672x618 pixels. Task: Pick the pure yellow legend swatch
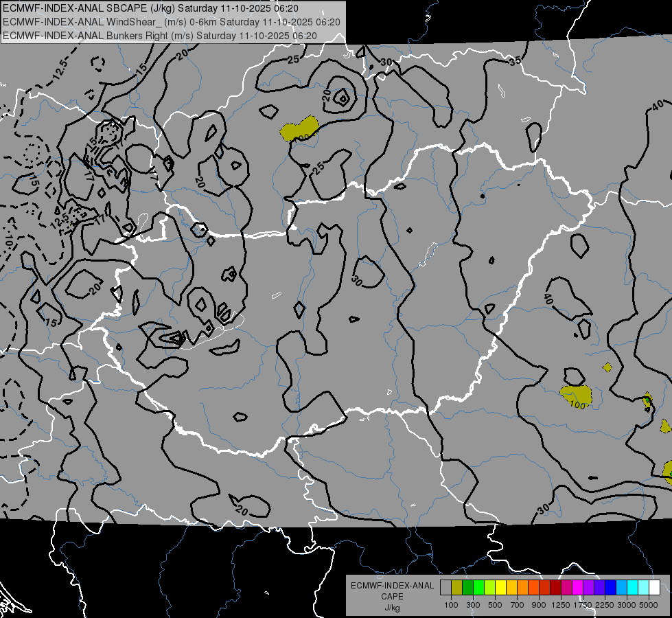[500, 587]
